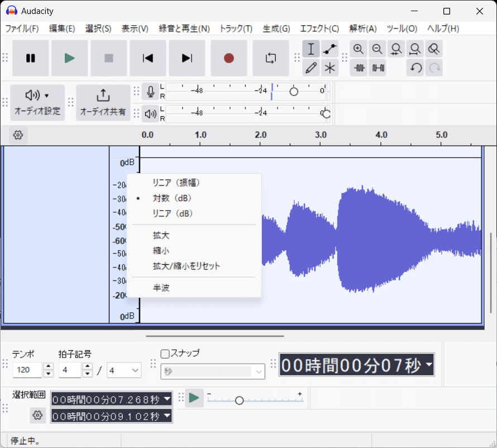Image resolution: width=497 pixels, height=448 pixels.
Task: Click the Zoom Out magnifier
Action: 377,49
